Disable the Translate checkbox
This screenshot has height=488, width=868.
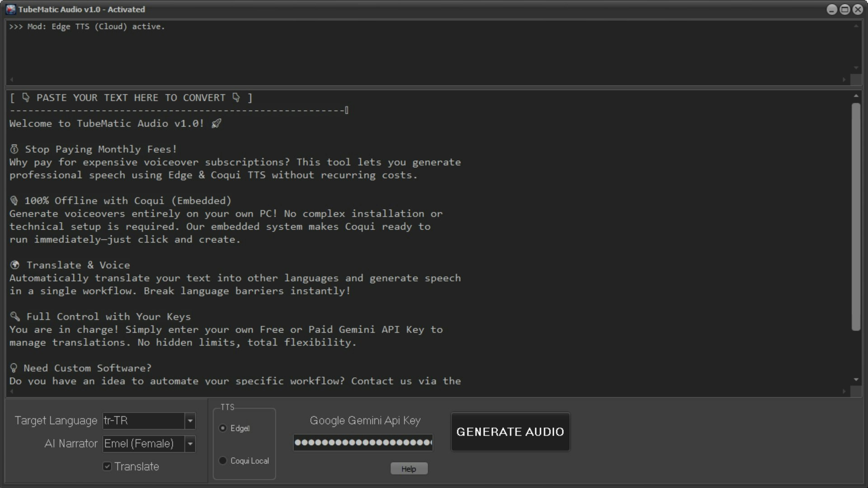(107, 466)
